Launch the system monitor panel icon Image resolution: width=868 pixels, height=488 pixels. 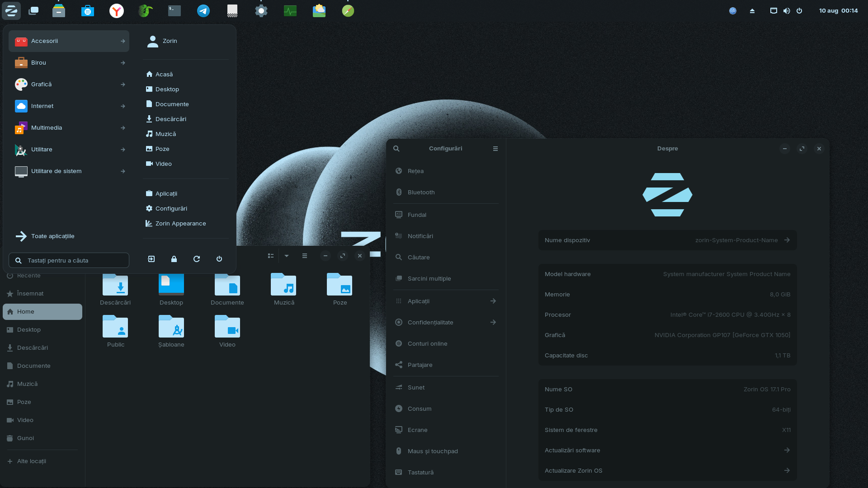[x=290, y=11]
